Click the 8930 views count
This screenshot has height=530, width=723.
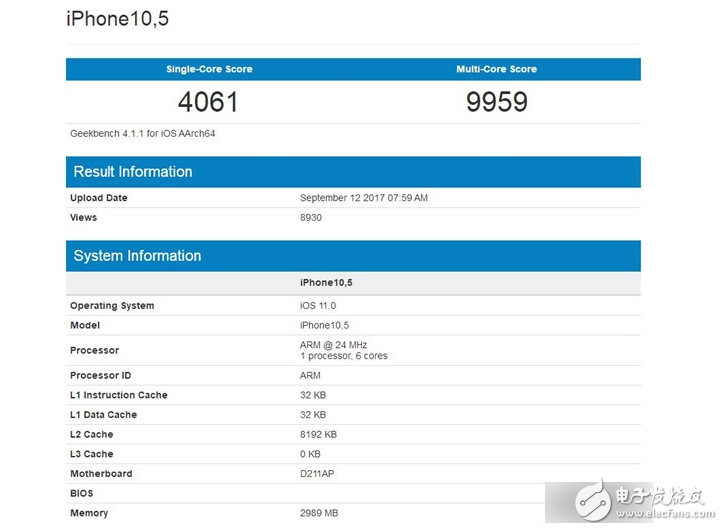coord(311,217)
